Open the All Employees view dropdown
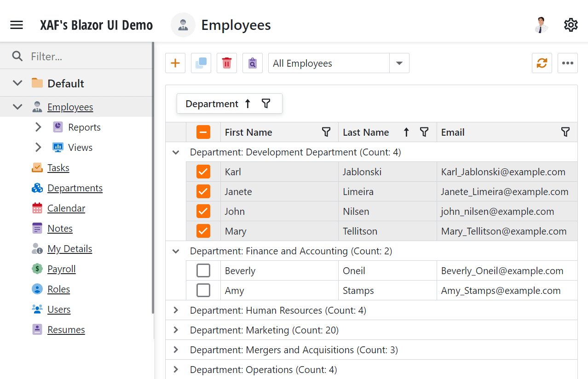The width and height of the screenshot is (588, 379). pos(399,63)
